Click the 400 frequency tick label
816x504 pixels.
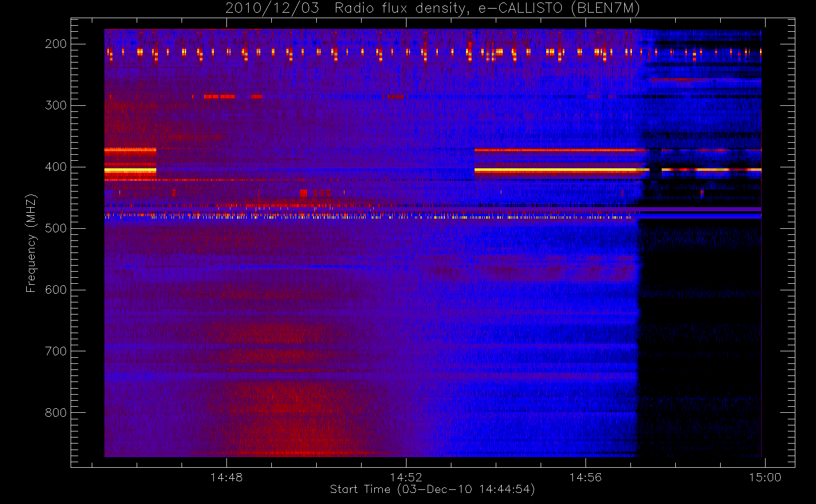[55, 167]
